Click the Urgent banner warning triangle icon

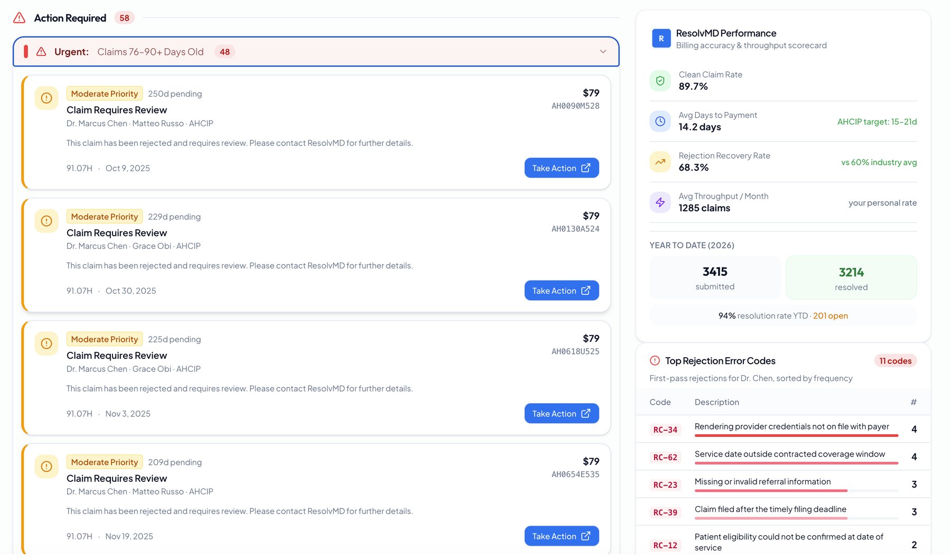[x=41, y=52]
